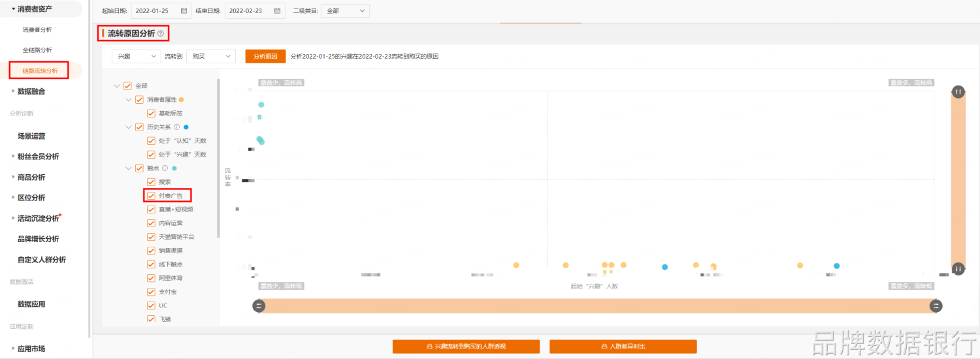Click the 人群差异对比 button
980x359 pixels.
tap(623, 347)
